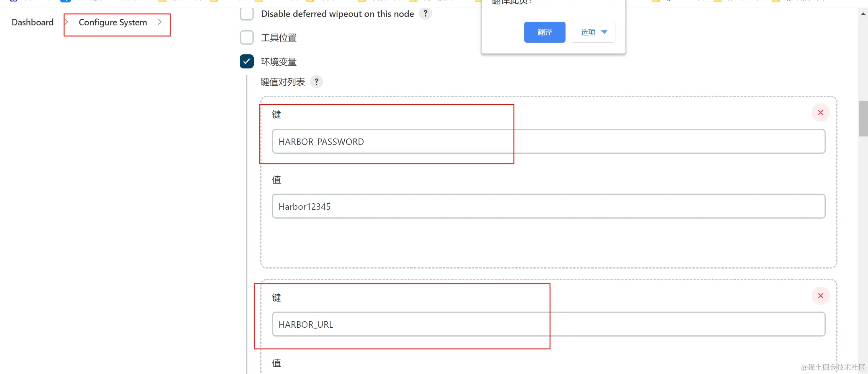The image size is (868, 374).
Task: Open the 选项 dropdown in translate popup
Action: click(x=593, y=32)
